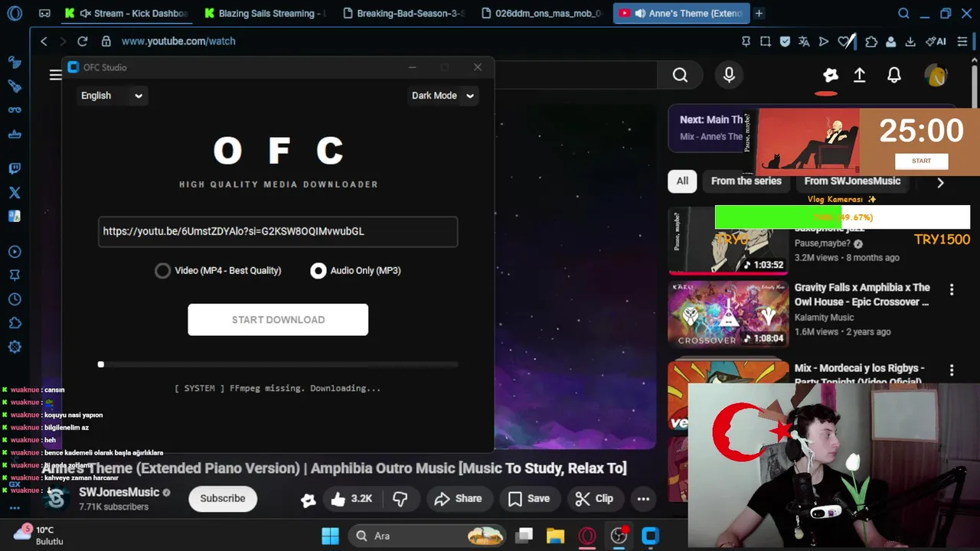Screen dimensions: 980x551
Task: Open sidebar pinboards pin icon
Action: click(x=15, y=275)
